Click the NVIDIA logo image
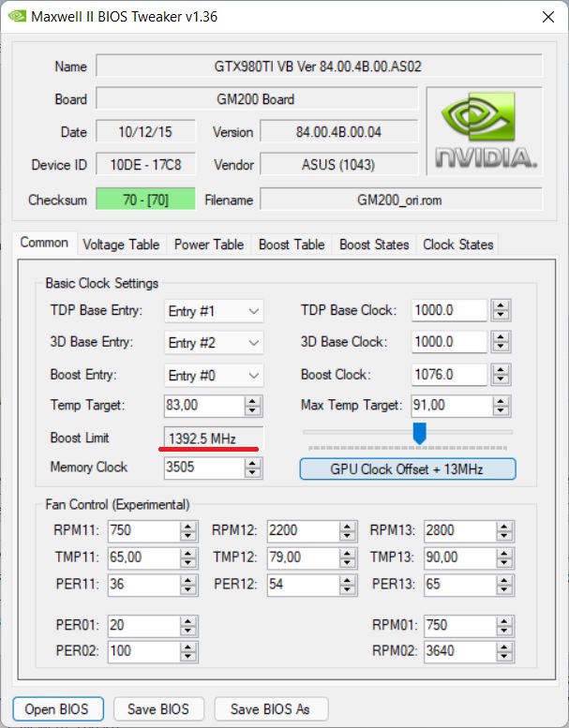Image resolution: width=569 pixels, height=728 pixels. [484, 131]
